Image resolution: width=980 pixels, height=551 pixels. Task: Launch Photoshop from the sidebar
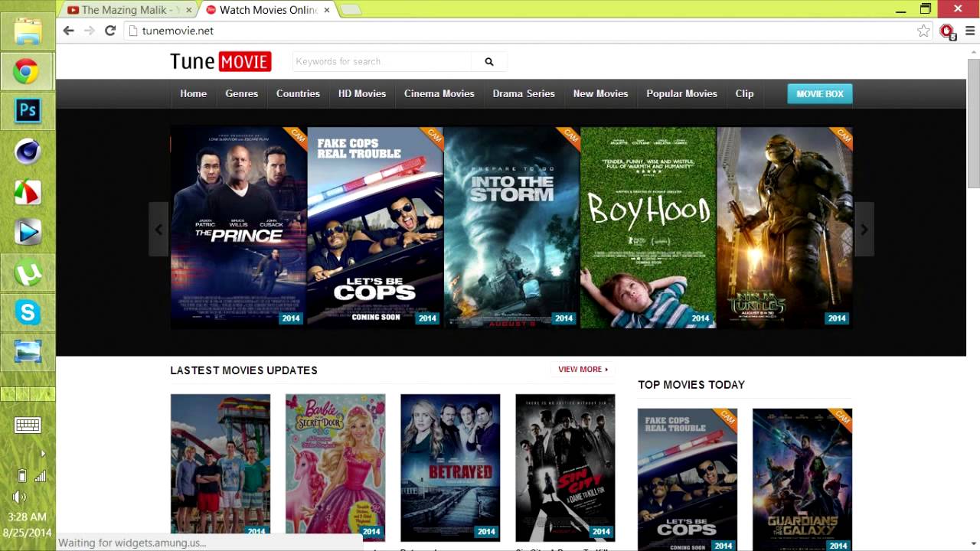[x=28, y=111]
